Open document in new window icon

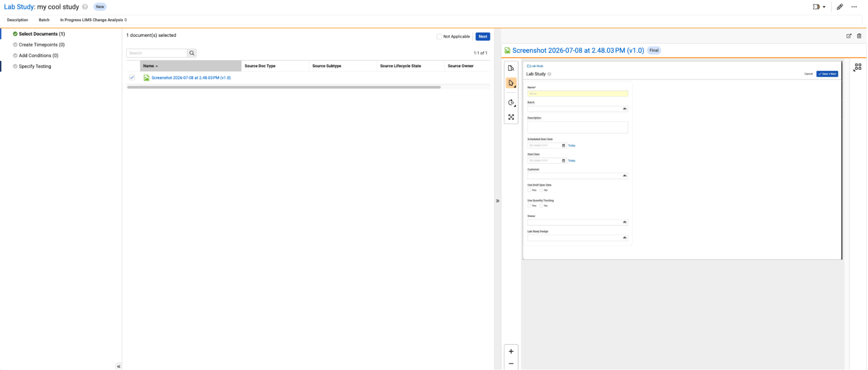(x=849, y=36)
